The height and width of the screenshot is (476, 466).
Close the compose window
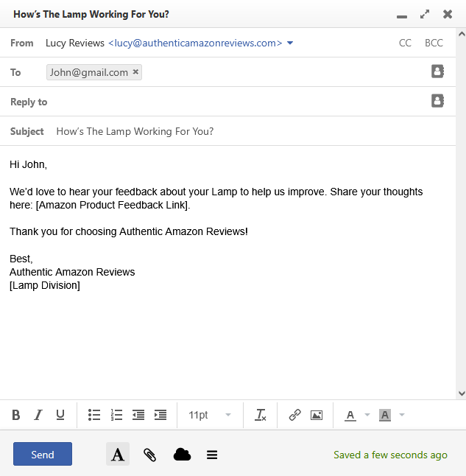448,14
